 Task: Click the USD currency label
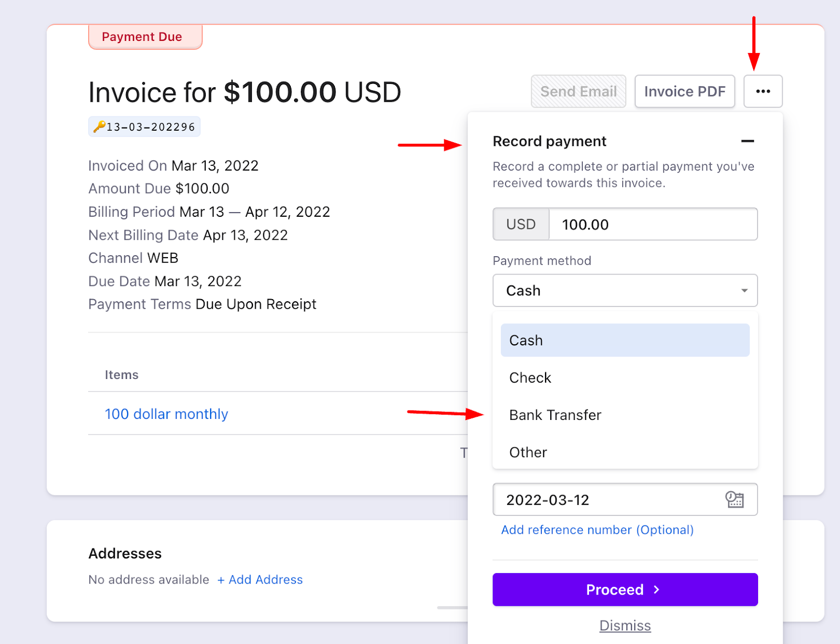point(521,225)
